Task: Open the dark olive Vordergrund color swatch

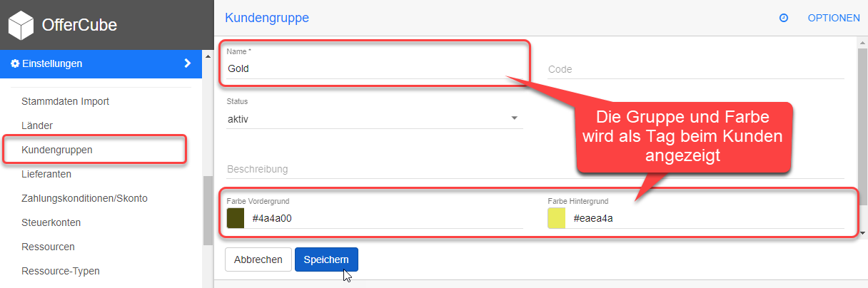Action: 236,218
